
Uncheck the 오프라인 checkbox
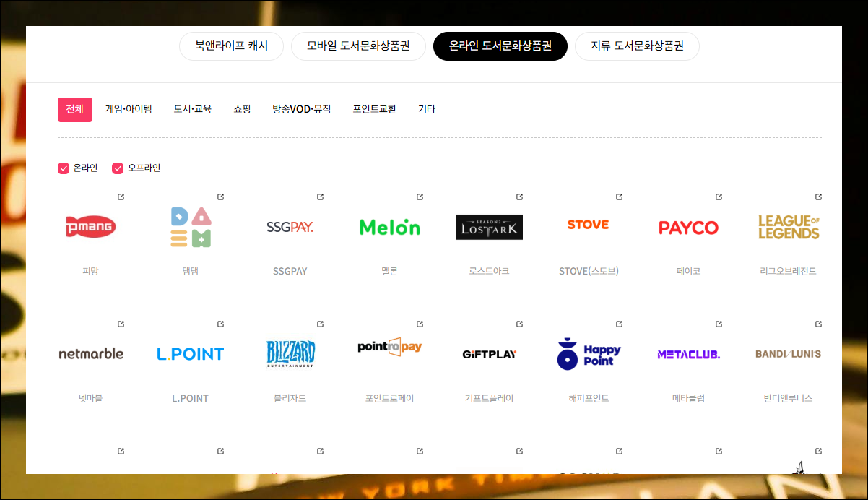pos(118,168)
